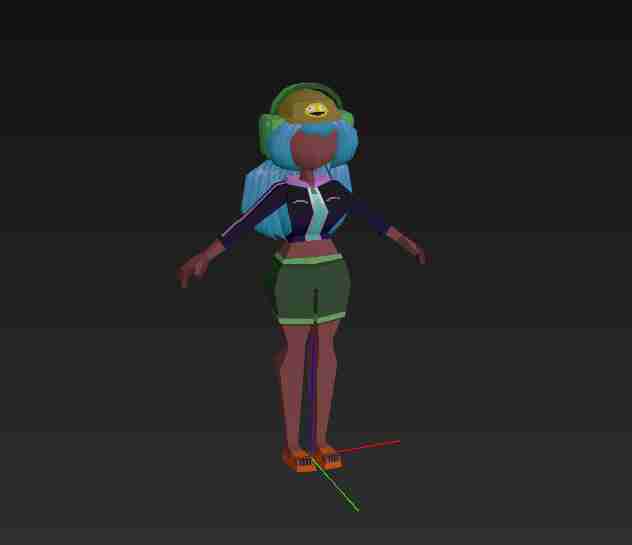Click the character's bare midriff
This screenshot has width=632, height=545.
(x=308, y=248)
